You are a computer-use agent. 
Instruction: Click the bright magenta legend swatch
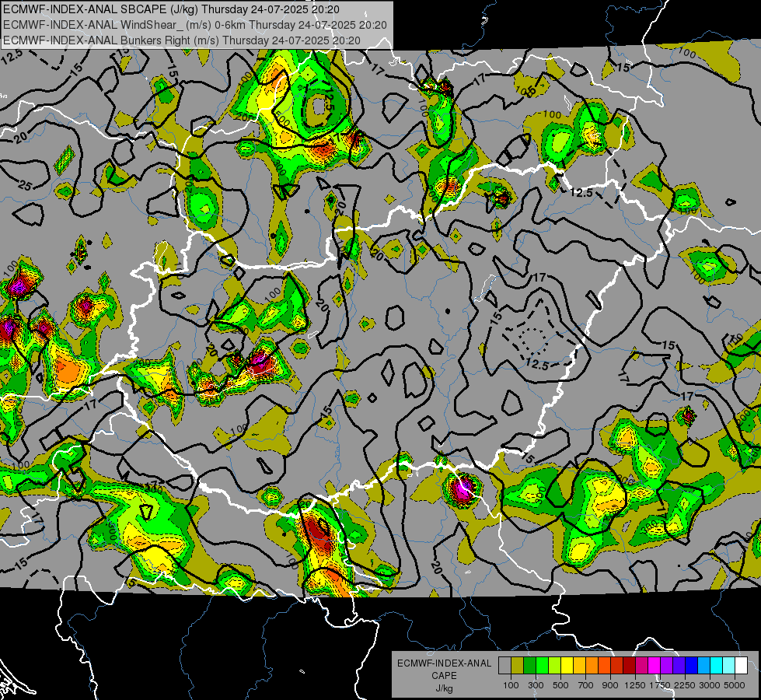655,666
